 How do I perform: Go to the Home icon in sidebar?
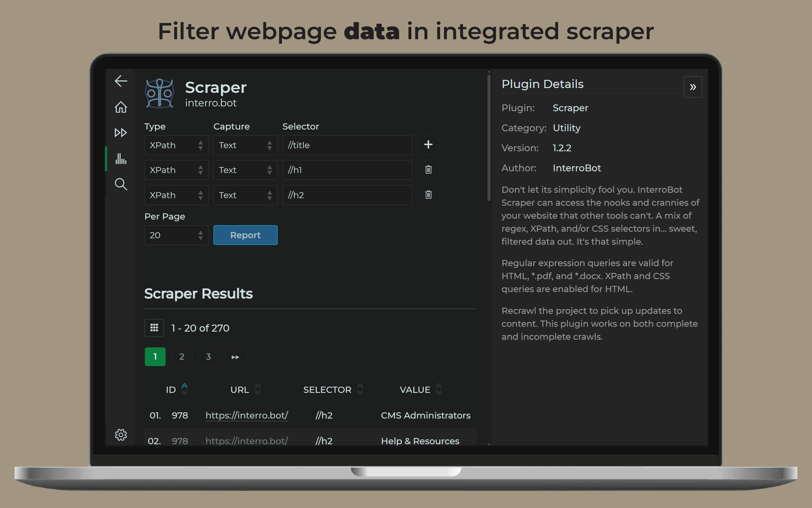[121, 107]
